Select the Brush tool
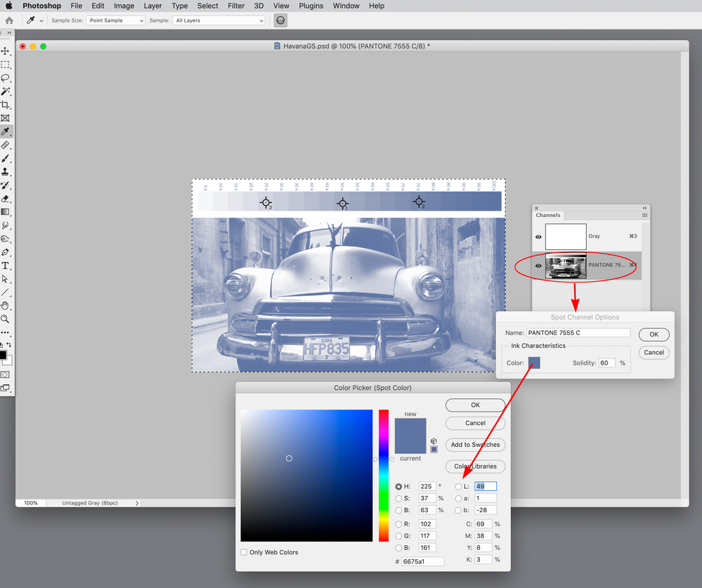Screen dimensions: 702x588 [6, 159]
